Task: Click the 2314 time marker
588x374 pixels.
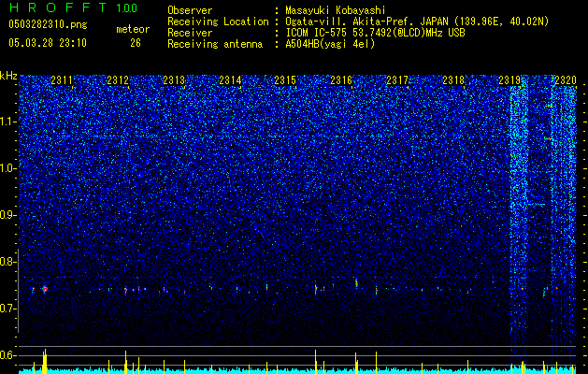Action: click(230, 80)
